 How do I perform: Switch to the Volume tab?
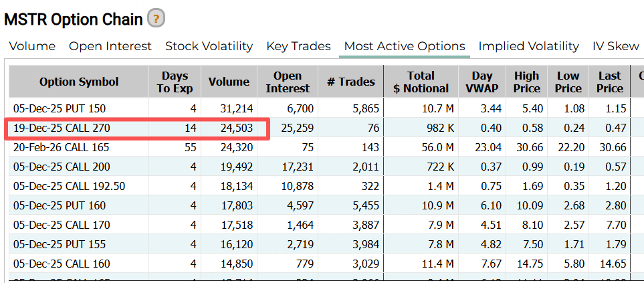[x=32, y=46]
